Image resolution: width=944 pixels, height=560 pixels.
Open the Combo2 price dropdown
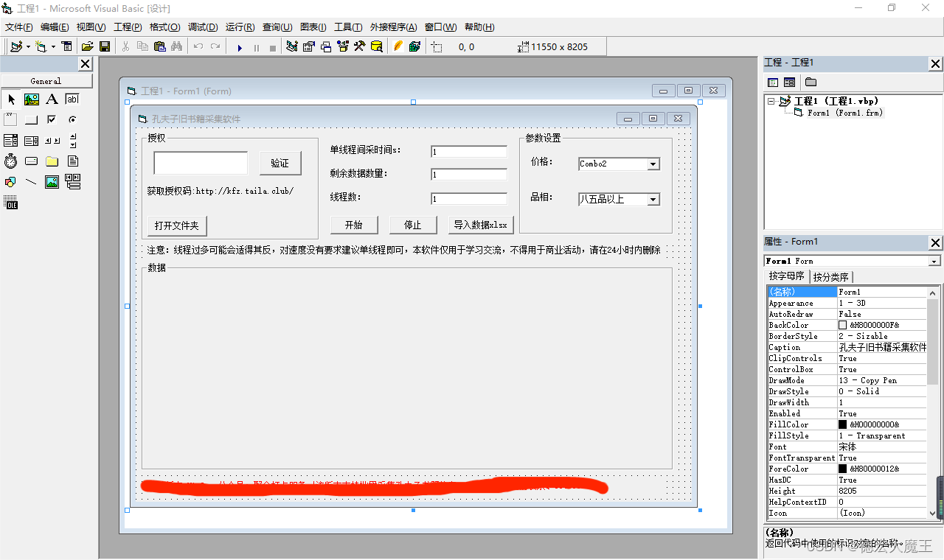[x=653, y=164]
